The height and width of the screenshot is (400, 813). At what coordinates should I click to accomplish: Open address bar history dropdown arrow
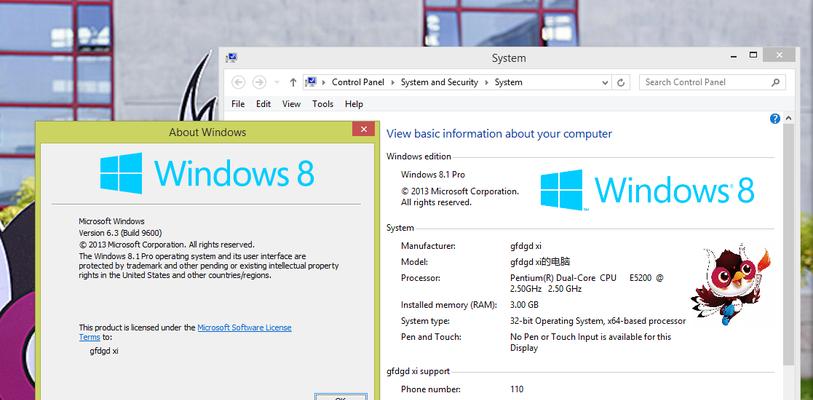coord(605,82)
